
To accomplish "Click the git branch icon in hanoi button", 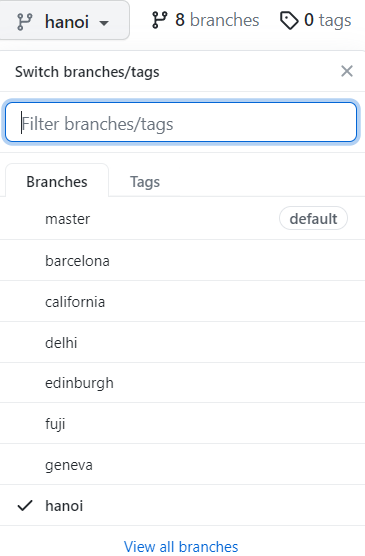I will coord(24,22).
